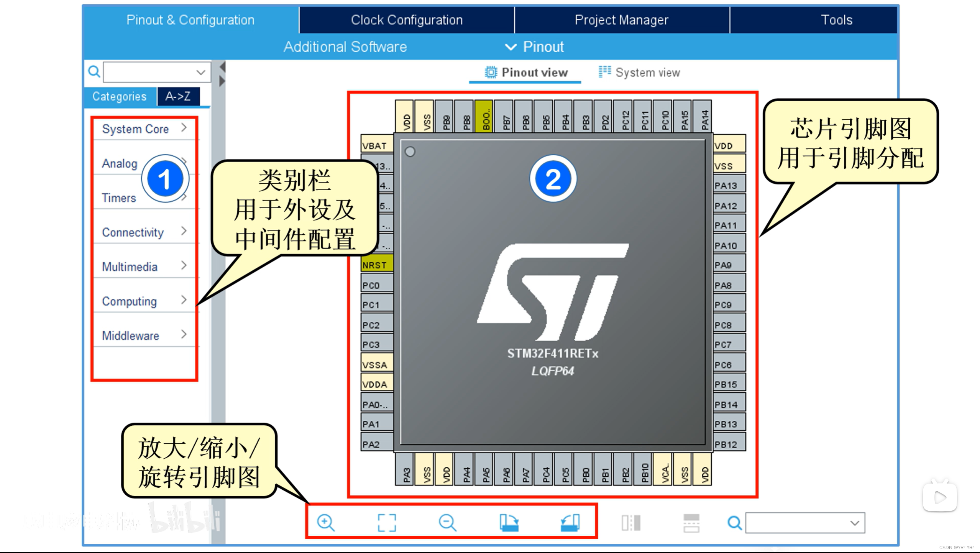This screenshot has height=553, width=980.
Task: Click the fit-to-screen frame icon
Action: pyautogui.click(x=386, y=522)
